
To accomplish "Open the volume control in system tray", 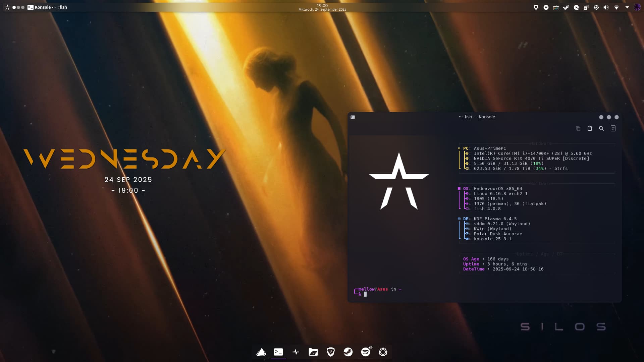I will coord(606,7).
